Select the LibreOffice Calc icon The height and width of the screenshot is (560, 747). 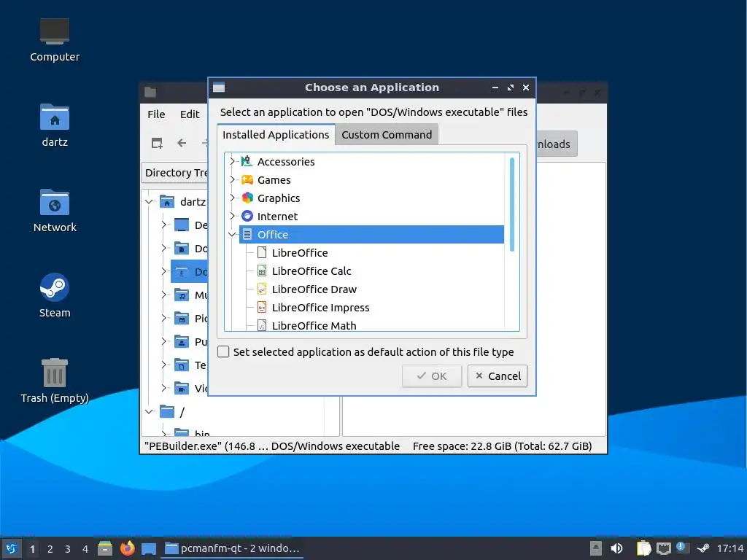(262, 271)
